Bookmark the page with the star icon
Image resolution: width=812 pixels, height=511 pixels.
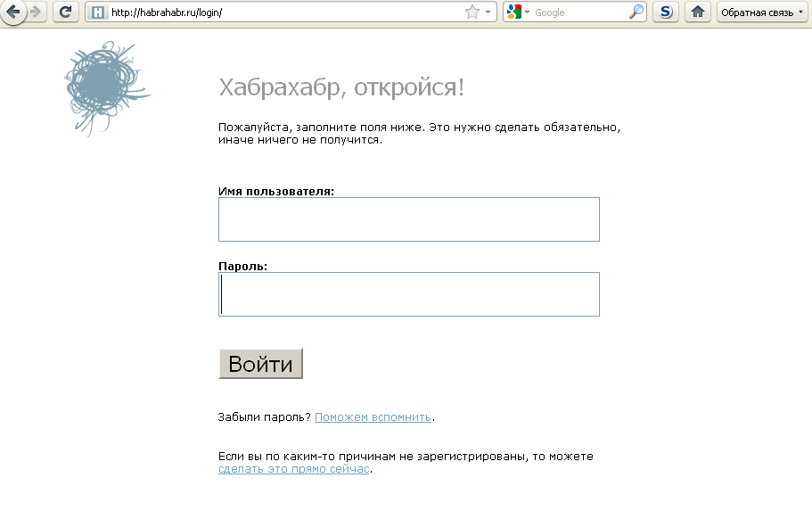coord(472,12)
